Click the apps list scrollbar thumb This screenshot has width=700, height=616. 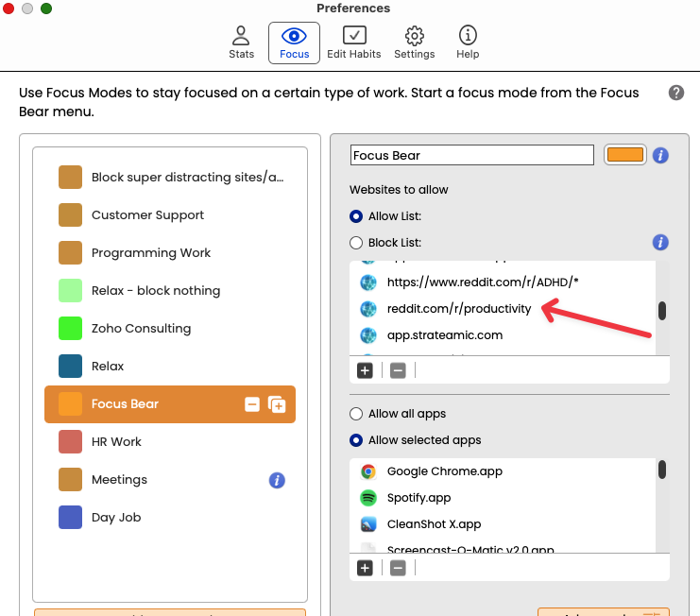[662, 470]
